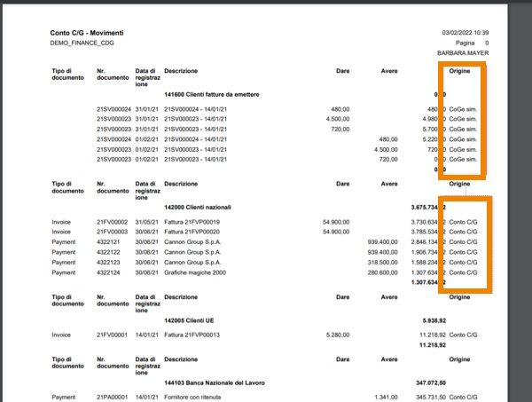The width and height of the screenshot is (532, 402).
Task: Click the description 'Fattura 21FVP00020'
Action: tap(192, 232)
